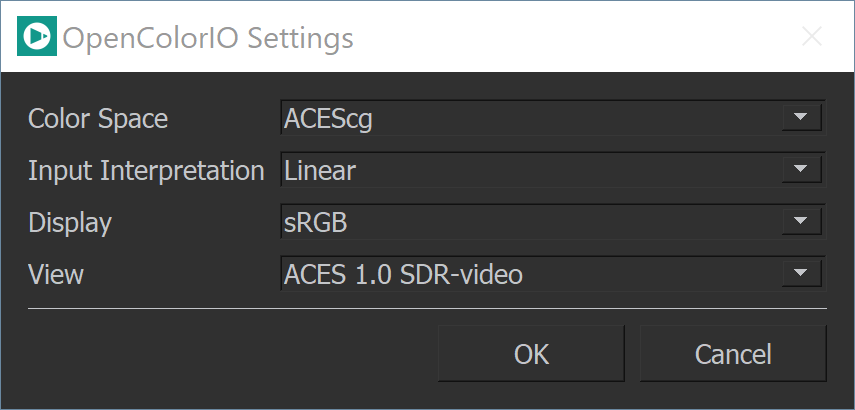Screen dimensions: 855x410
Task: Open the ACES 1.0 SDR-video dropdown
Action: pyautogui.click(x=553, y=273)
